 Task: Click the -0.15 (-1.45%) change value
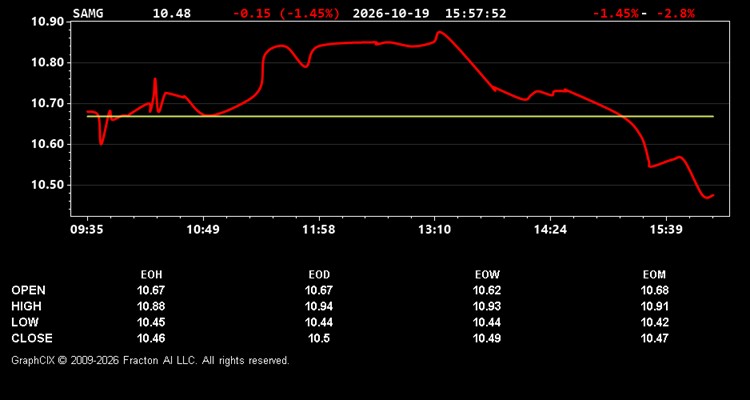click(x=287, y=13)
